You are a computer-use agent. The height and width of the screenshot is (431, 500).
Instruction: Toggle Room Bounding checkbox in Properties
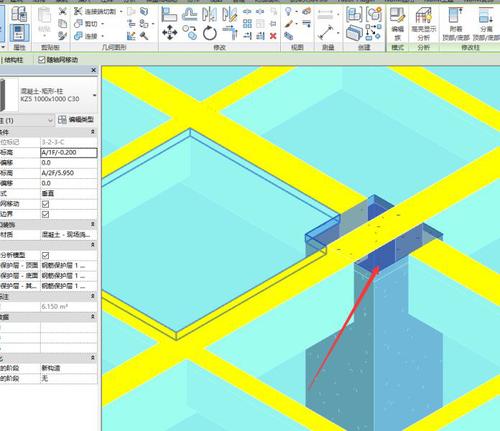point(46,214)
